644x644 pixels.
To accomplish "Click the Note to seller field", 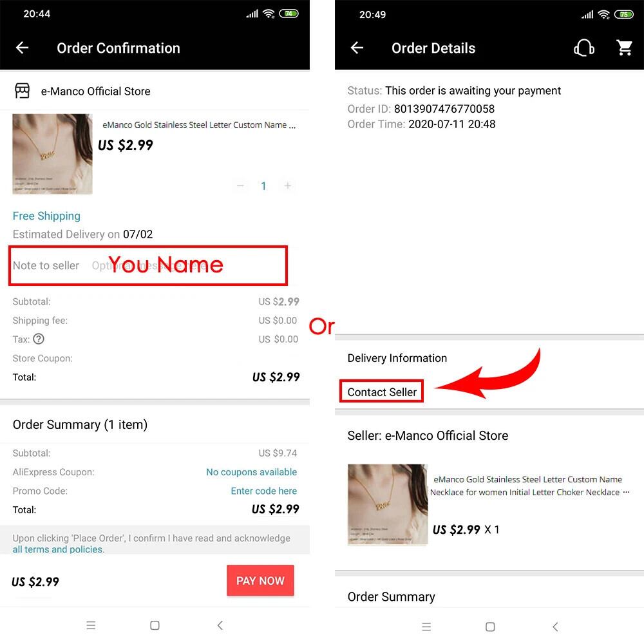I will (x=148, y=265).
